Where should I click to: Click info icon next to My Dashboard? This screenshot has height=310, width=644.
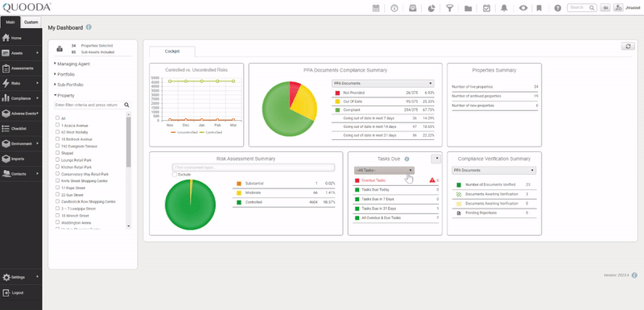(x=89, y=27)
